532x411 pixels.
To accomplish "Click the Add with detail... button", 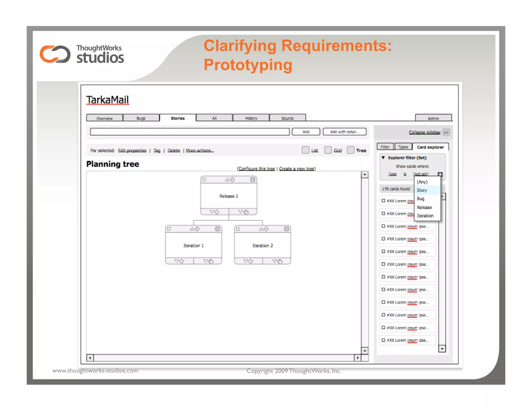I will click(x=345, y=132).
